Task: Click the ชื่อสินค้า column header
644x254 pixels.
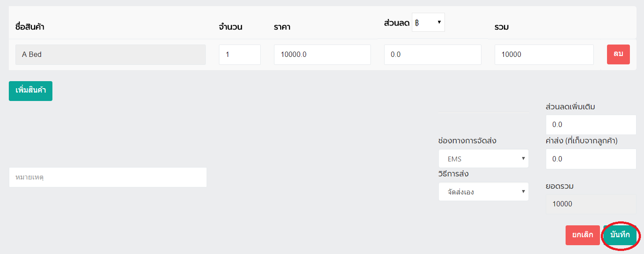Action: click(30, 27)
